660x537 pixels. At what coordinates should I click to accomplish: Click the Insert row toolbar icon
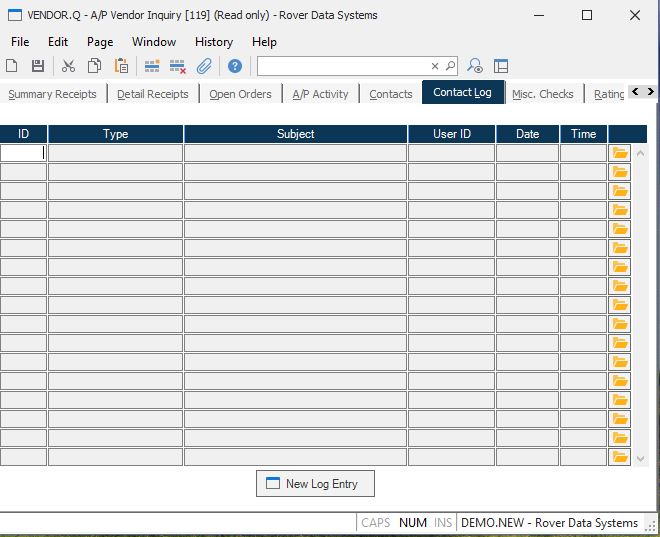point(152,66)
